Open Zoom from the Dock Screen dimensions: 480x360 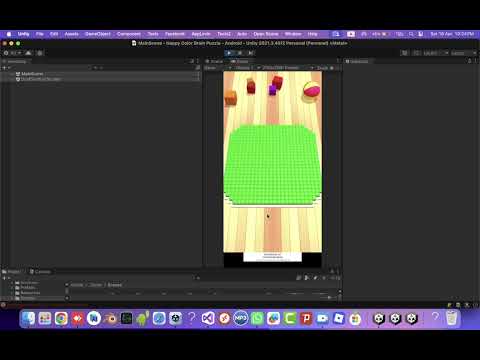coord(323,318)
